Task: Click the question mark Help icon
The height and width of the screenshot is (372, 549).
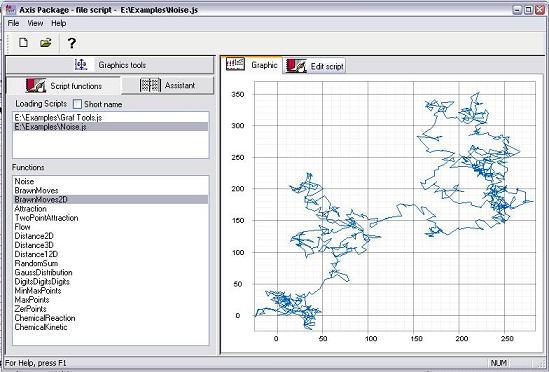Action: [71, 43]
